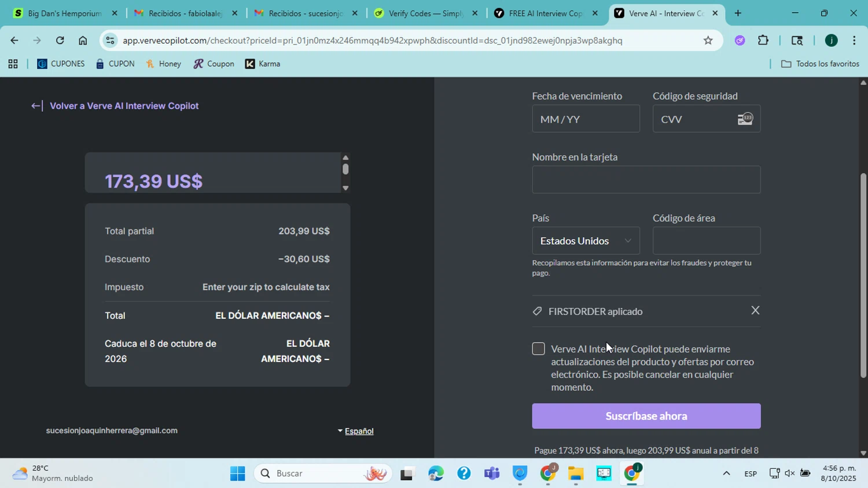Open the Snipping Tool icon on the taskbar
This screenshot has height=488, width=868.
[604, 474]
